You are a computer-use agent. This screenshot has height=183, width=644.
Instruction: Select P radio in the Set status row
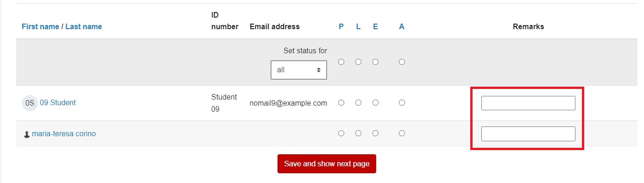[x=341, y=62]
